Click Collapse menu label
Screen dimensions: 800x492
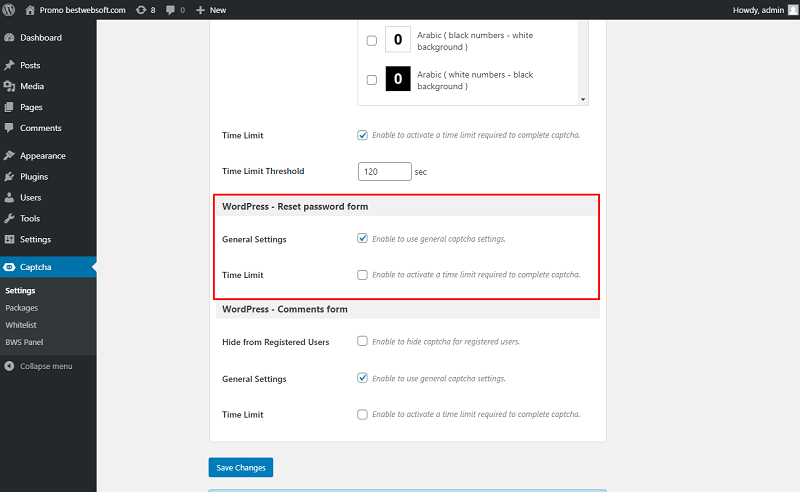[46, 366]
